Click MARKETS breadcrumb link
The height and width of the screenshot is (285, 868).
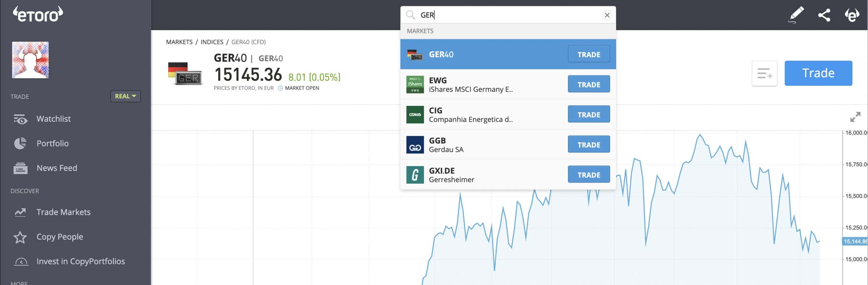point(179,42)
